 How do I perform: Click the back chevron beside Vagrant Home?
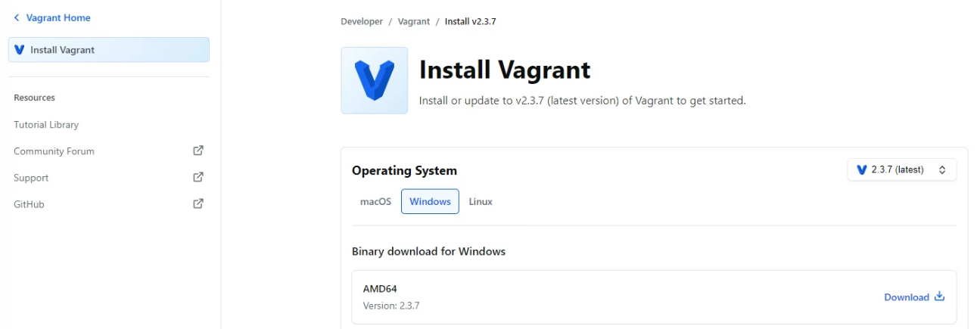tap(17, 18)
